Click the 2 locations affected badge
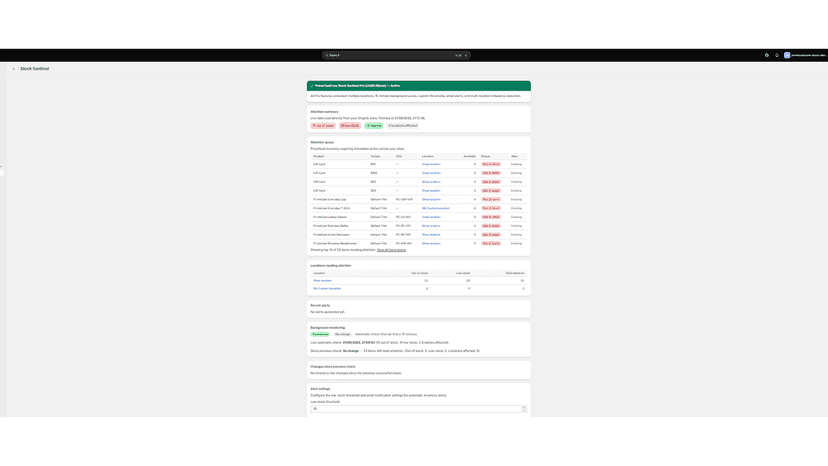Image resolution: width=828 pixels, height=466 pixels. [x=402, y=126]
